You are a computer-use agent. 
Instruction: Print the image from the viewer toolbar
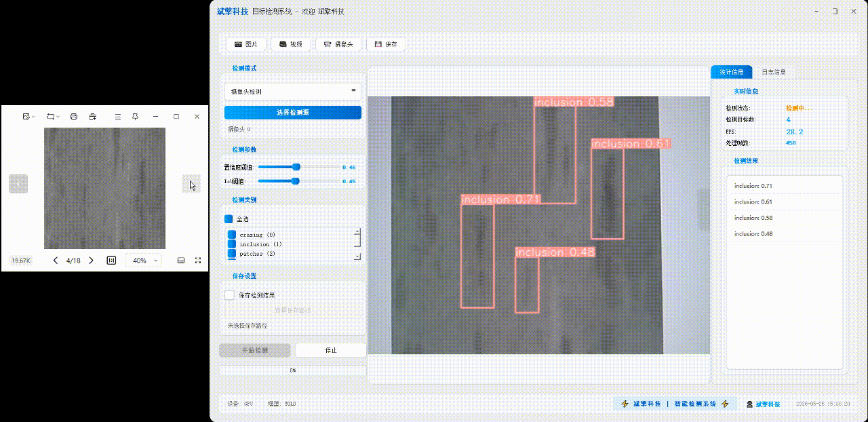click(x=75, y=117)
